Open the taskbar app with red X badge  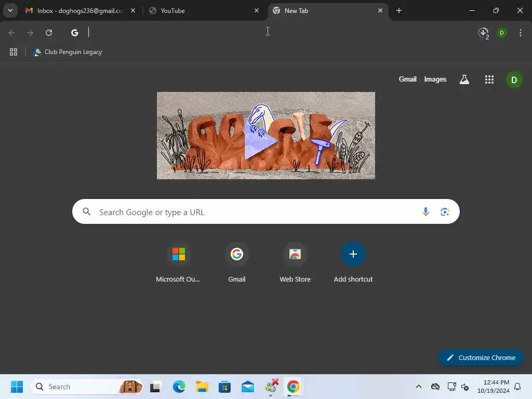pos(271,387)
